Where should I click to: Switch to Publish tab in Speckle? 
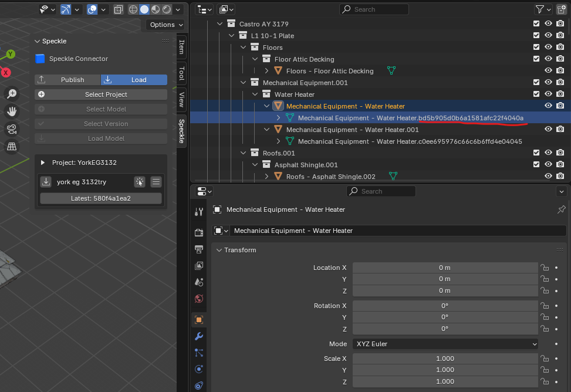click(67, 80)
